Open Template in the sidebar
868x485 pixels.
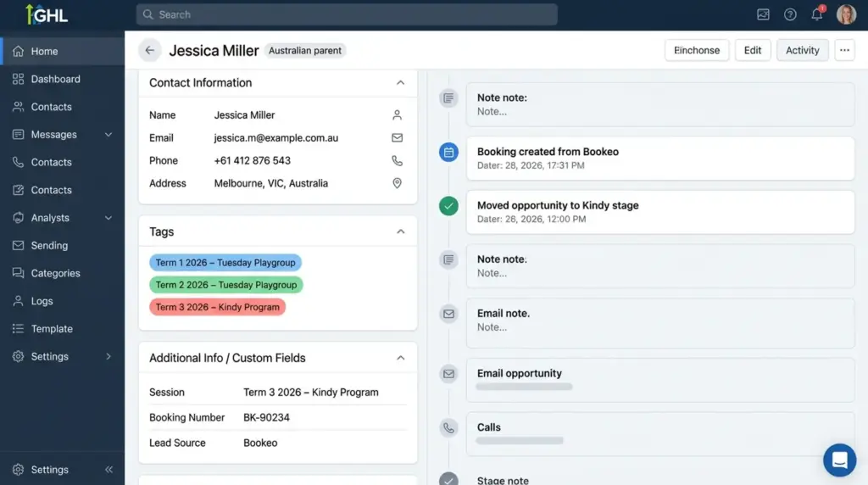tap(63, 328)
